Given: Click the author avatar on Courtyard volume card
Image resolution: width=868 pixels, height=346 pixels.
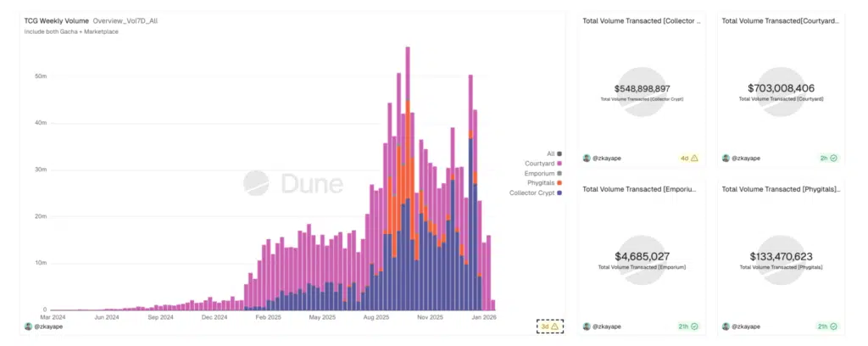Looking at the screenshot, I should pos(726,158).
